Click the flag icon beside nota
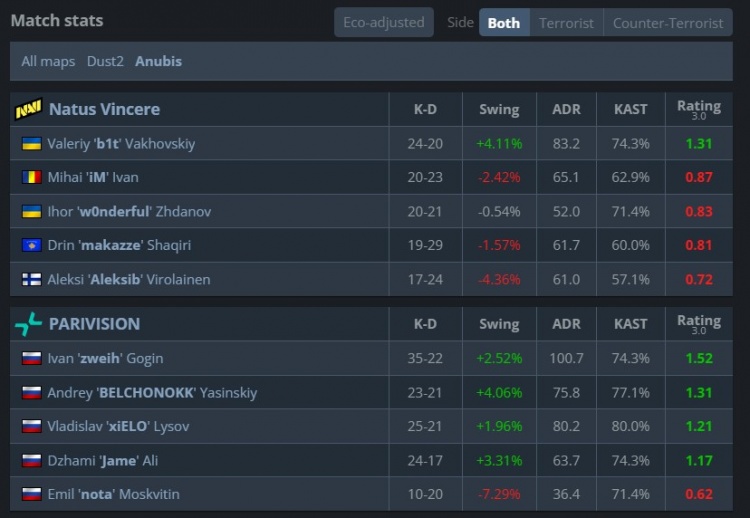This screenshot has height=518, width=750. tap(31, 494)
